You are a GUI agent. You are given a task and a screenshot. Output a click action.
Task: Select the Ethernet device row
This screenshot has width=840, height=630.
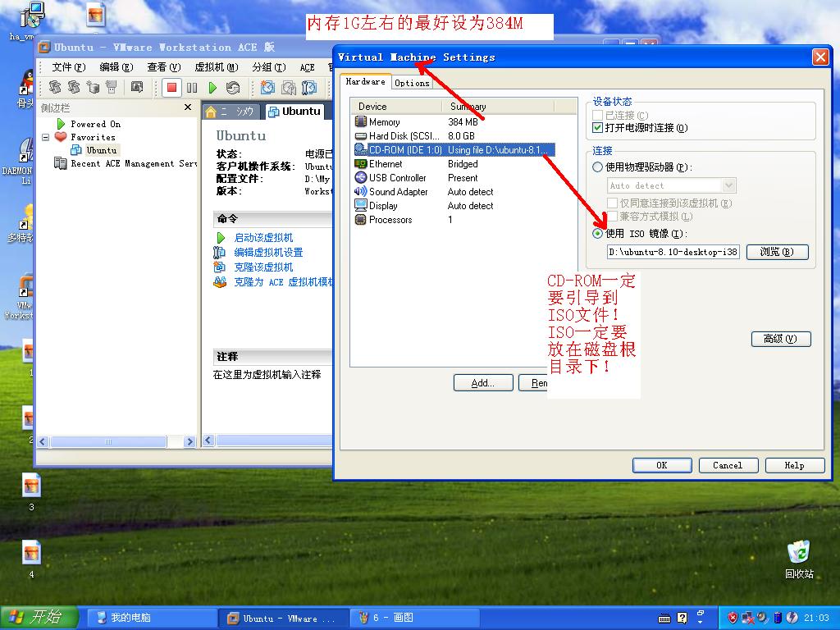point(454,164)
